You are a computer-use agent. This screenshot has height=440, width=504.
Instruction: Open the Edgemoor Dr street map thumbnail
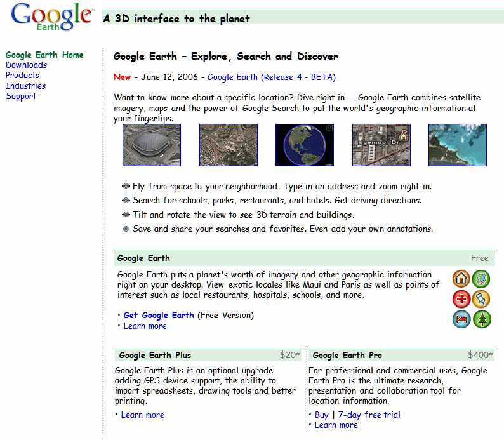[381, 145]
